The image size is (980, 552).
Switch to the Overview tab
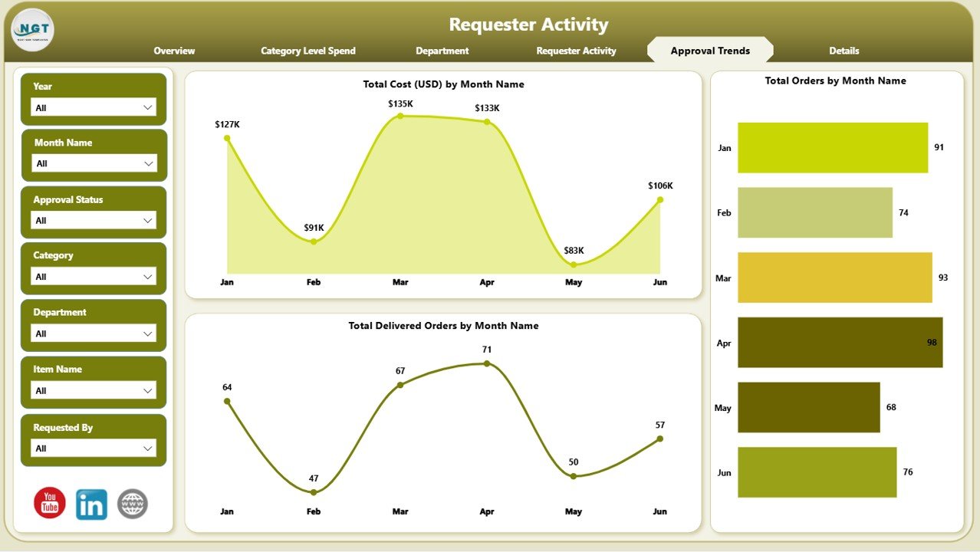pyautogui.click(x=174, y=51)
